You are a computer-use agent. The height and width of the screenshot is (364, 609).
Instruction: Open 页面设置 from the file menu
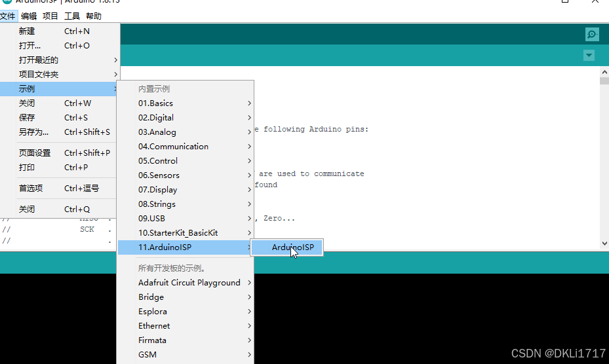[59, 153]
